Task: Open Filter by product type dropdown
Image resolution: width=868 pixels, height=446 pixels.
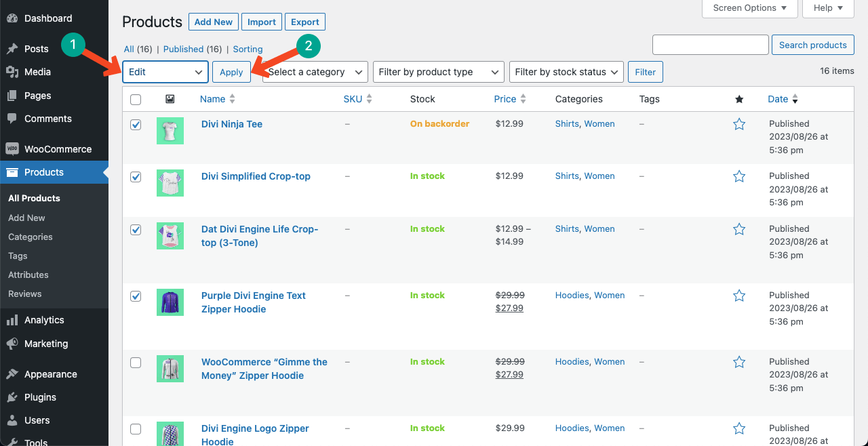Action: 439,72
